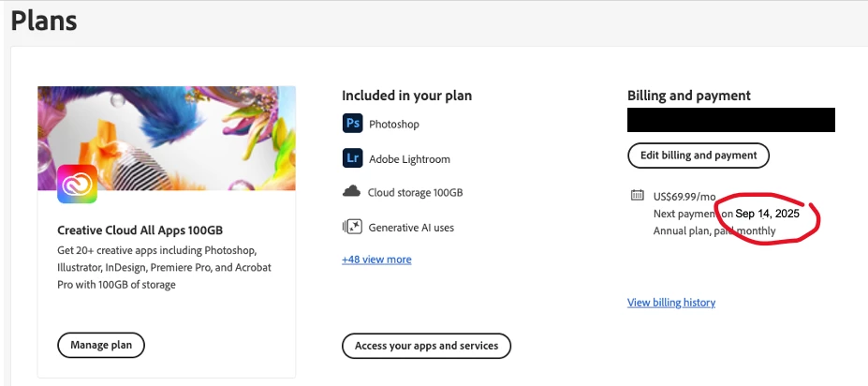868x386 pixels.
Task: Click the Adobe Lightroom label text
Action: 409,159
